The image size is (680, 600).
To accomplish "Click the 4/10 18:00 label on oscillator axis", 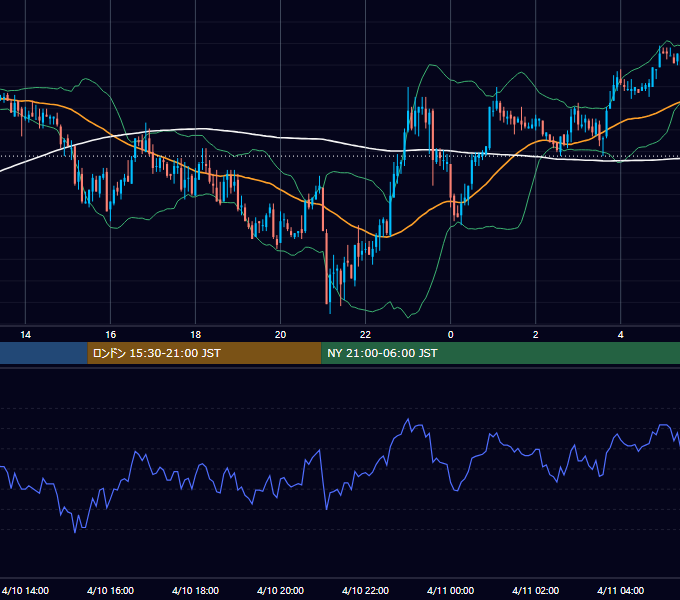I will 196,590.
